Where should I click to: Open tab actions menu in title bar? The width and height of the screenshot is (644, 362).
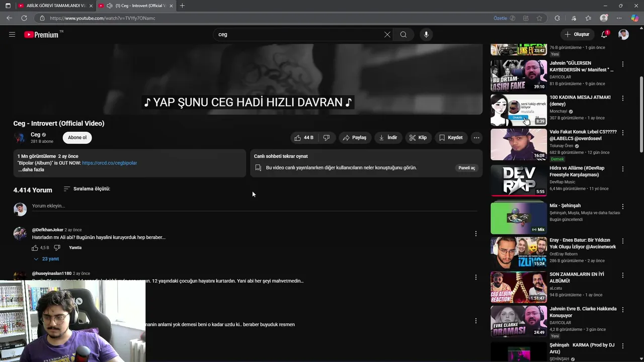8,6
